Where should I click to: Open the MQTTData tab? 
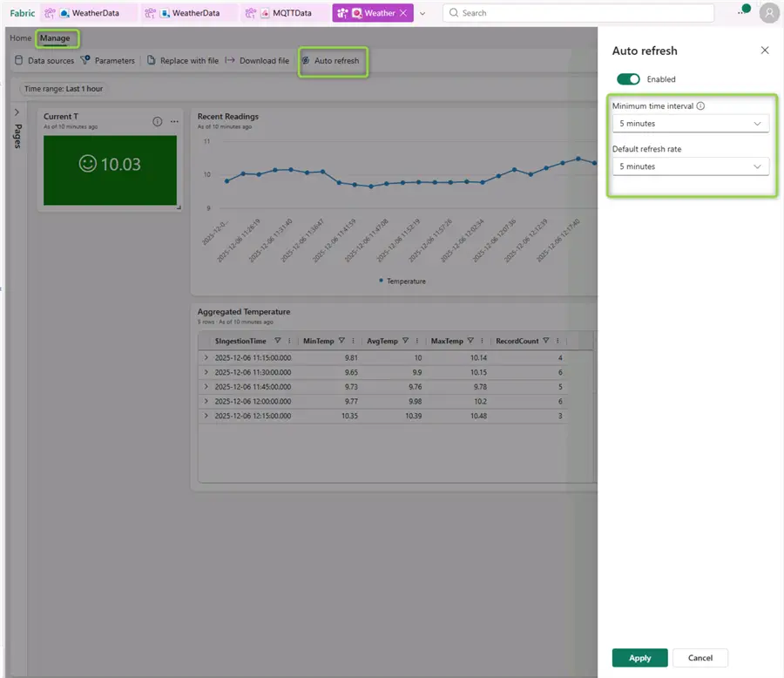click(x=285, y=13)
